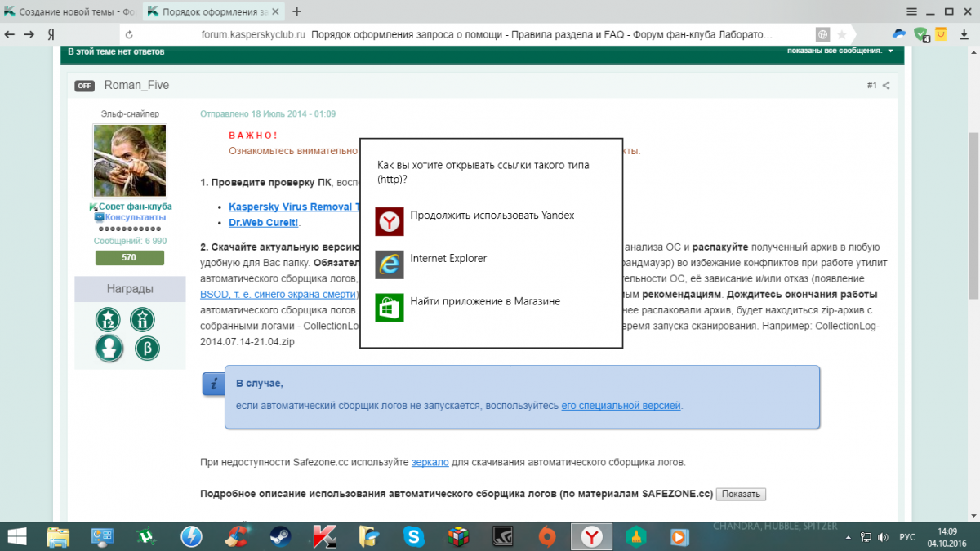
Task: Click the beta symbol award badge
Action: [x=147, y=349]
